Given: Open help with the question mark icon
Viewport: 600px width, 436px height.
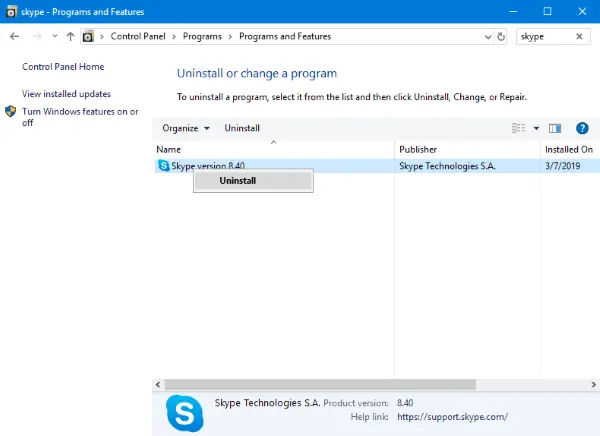Looking at the screenshot, I should 582,128.
